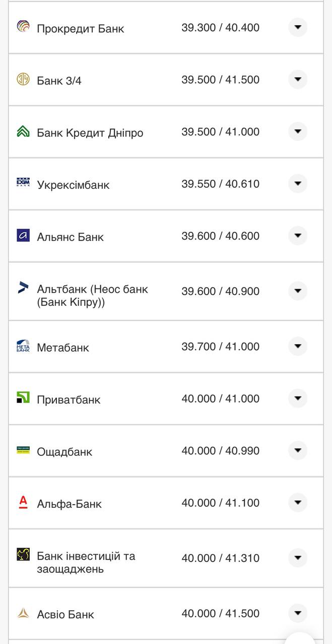332x644 pixels.
Task: Click the Альянс Банк logo icon
Action: pyautogui.click(x=23, y=235)
